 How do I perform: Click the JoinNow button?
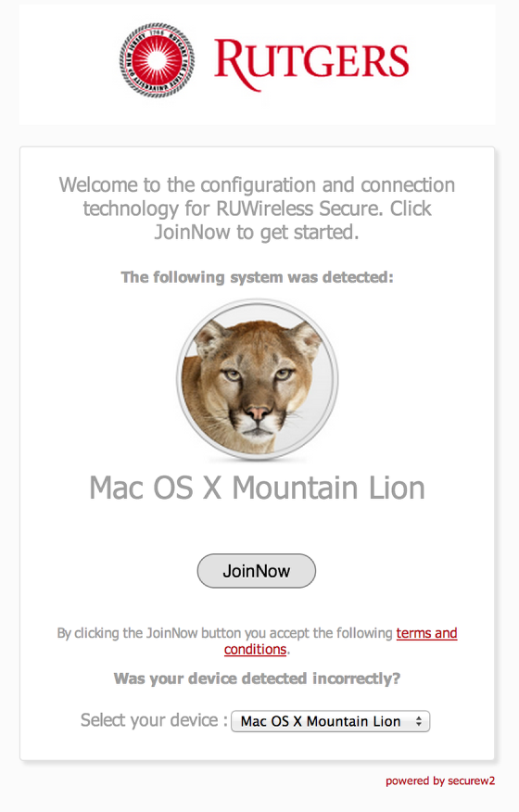(257, 571)
